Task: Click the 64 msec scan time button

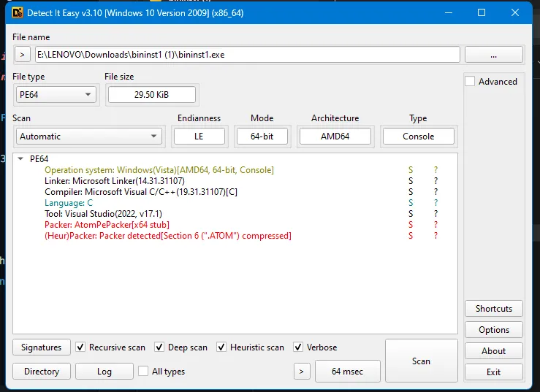Action: point(348,372)
